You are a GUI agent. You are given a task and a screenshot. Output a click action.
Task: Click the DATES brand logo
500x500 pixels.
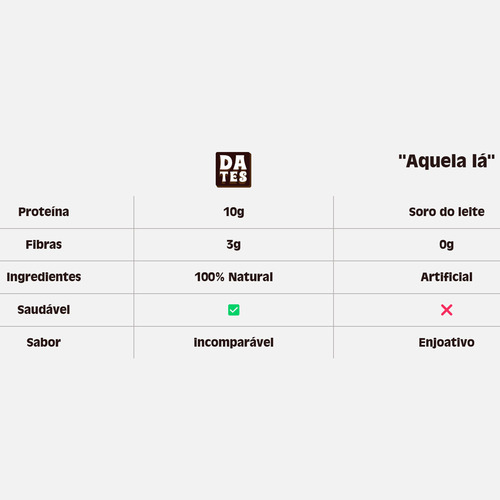(x=233, y=170)
